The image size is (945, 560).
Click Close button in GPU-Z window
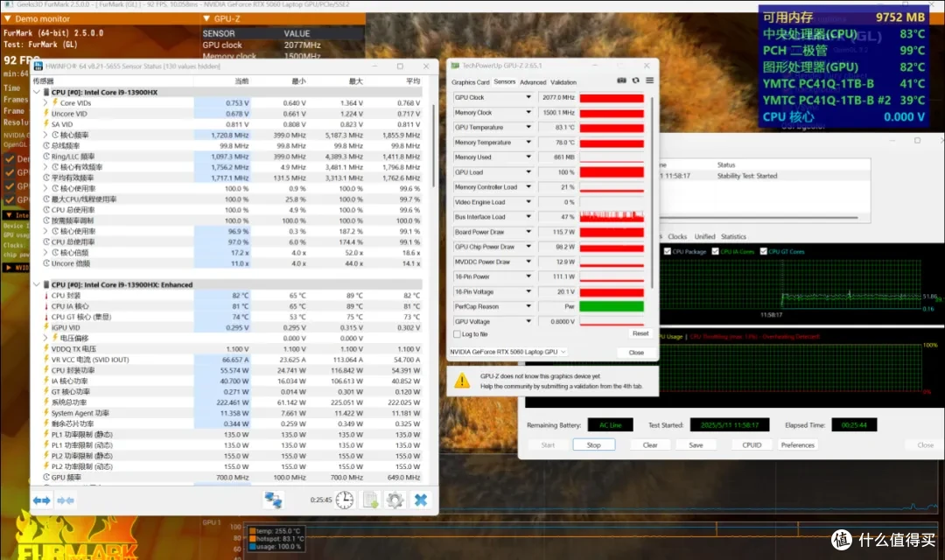(636, 352)
